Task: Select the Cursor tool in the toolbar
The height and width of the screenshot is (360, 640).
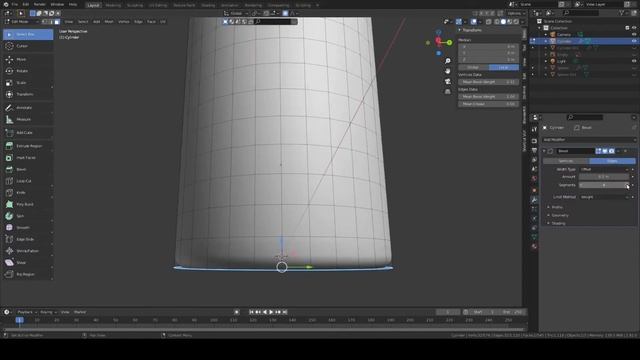Action: point(28,46)
